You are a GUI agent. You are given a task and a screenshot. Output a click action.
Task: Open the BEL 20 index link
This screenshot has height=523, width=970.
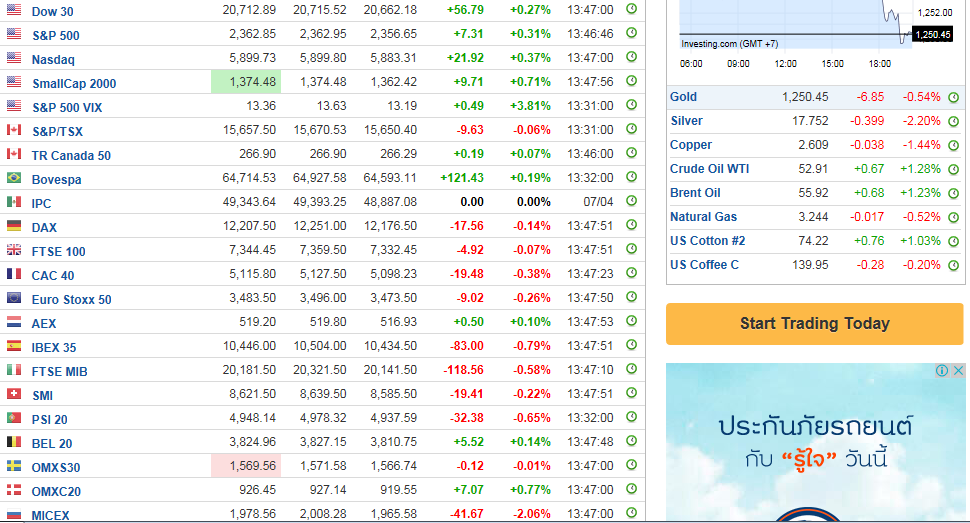click(52, 444)
